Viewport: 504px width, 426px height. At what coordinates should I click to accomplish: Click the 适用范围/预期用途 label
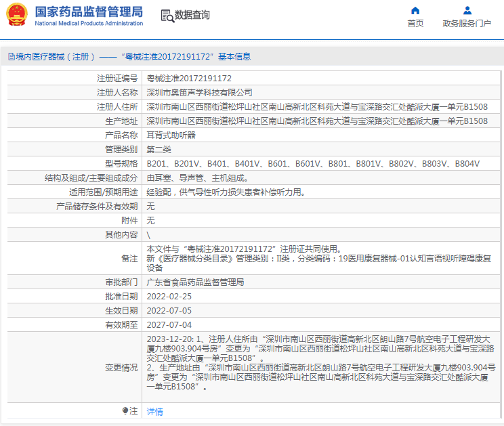103,192
